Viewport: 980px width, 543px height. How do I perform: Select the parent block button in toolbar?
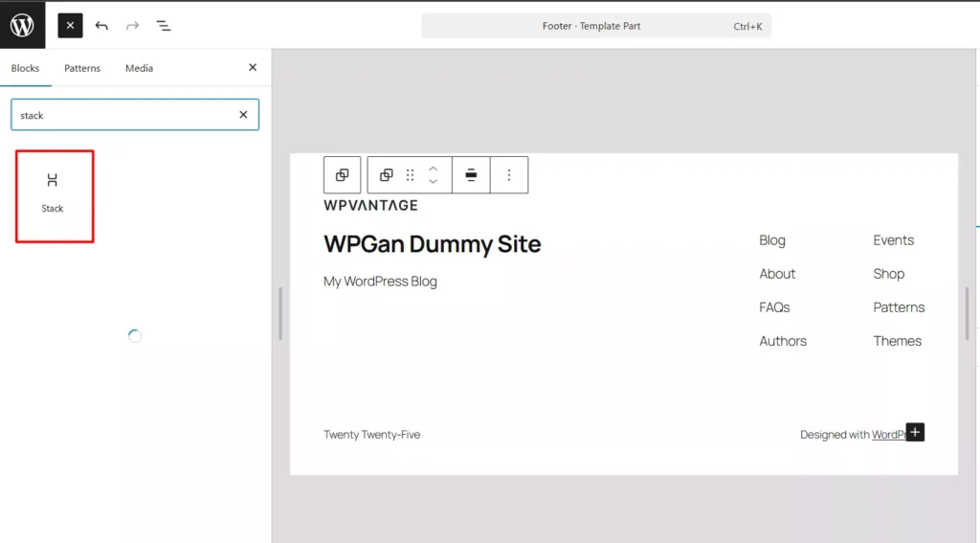[x=342, y=175]
